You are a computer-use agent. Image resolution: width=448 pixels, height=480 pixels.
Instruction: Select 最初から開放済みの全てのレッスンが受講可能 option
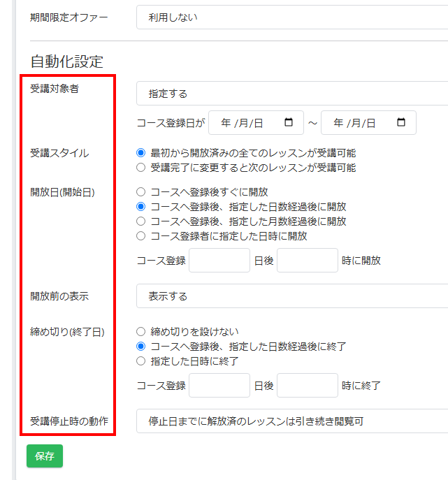141,153
